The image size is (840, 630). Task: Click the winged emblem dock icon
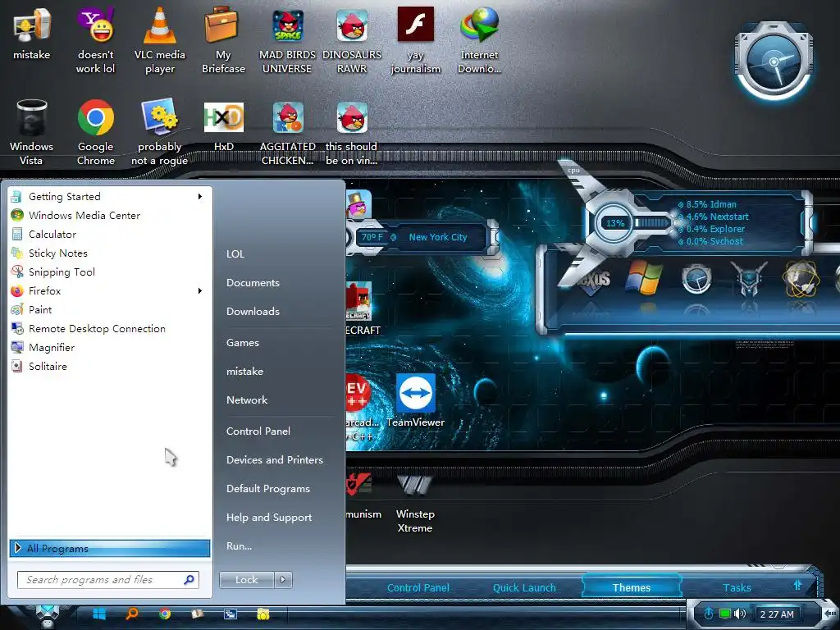(748, 279)
